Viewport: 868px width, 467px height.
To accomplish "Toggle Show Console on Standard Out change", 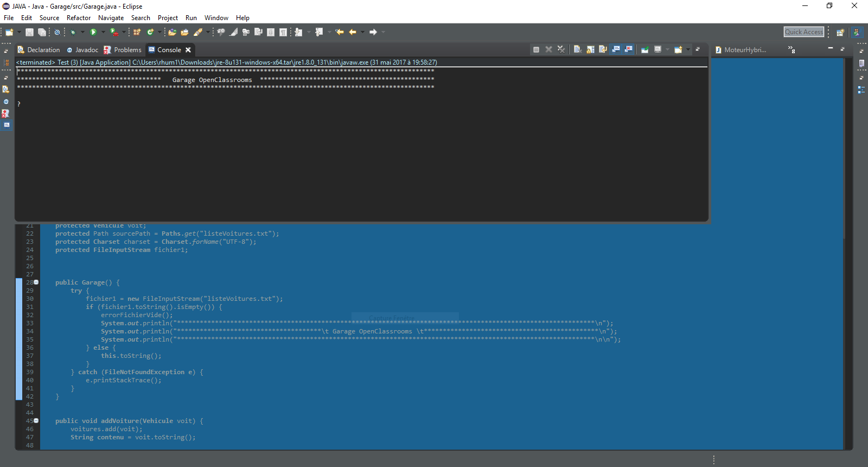I will point(616,49).
